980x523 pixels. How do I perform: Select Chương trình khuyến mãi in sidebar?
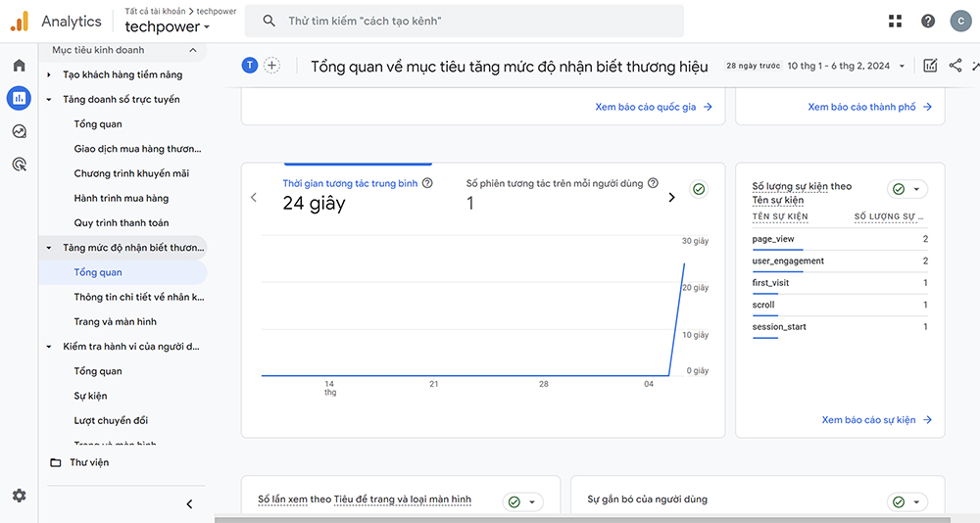[x=131, y=173]
